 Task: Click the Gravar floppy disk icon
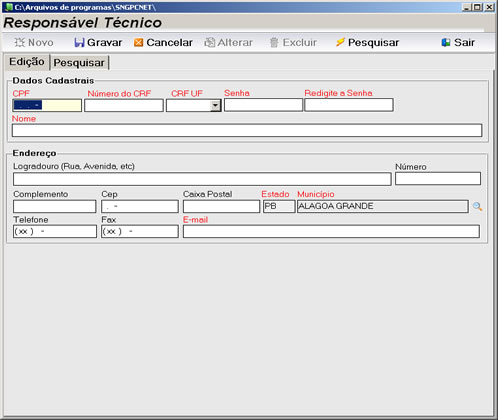click(79, 42)
